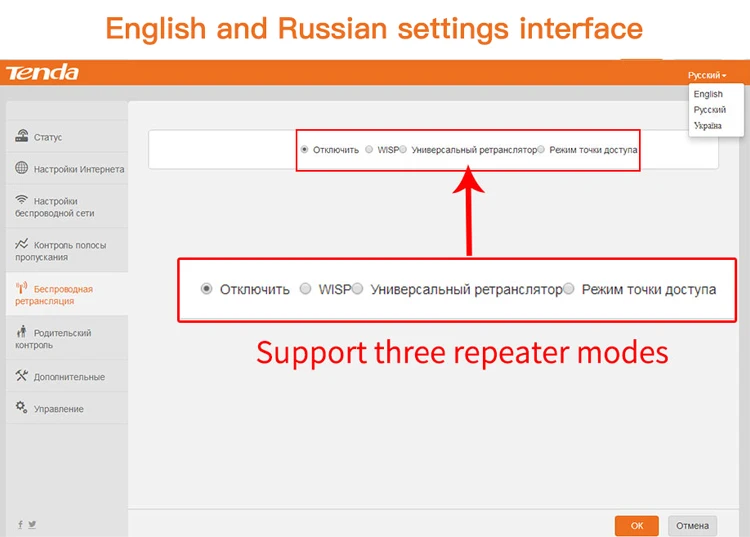Click the Wi-Fi icon for Настройки беспроводной сети
This screenshot has width=750, height=537.
click(22, 199)
